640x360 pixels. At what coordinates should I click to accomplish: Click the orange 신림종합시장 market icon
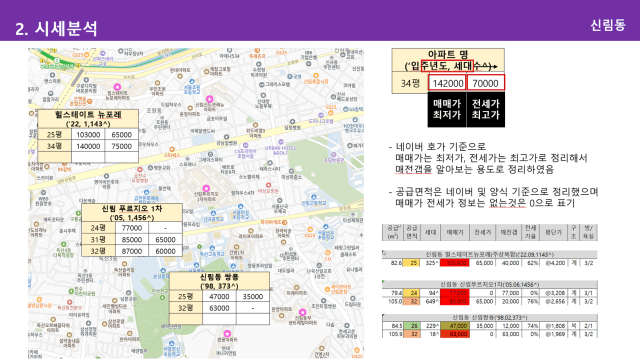316,76
